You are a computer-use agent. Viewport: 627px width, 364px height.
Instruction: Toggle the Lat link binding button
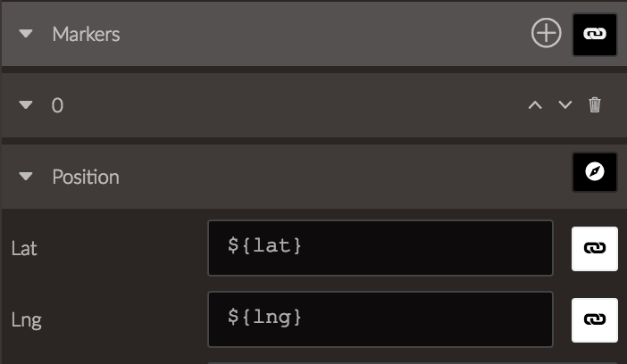pos(595,249)
